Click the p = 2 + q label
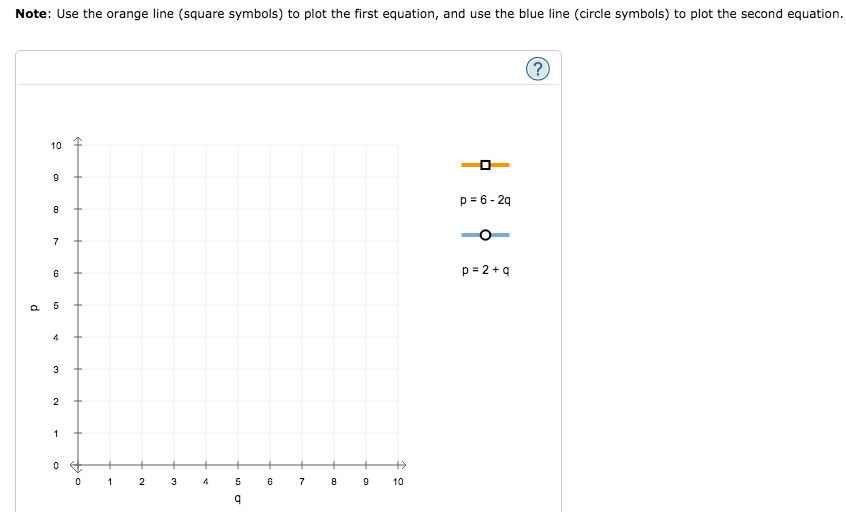Image resolution: width=846 pixels, height=512 pixels. 485,270
